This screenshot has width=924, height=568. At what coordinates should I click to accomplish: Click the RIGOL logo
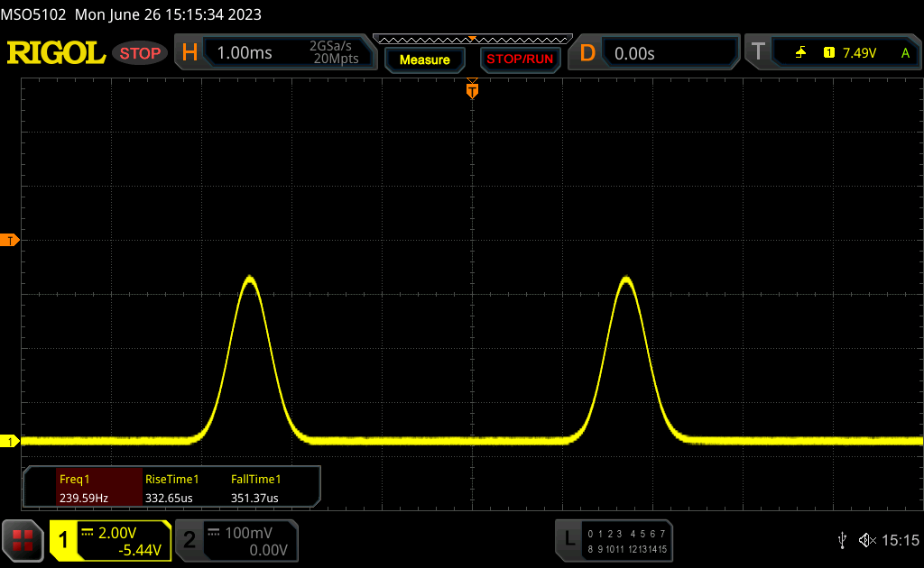coord(56,53)
